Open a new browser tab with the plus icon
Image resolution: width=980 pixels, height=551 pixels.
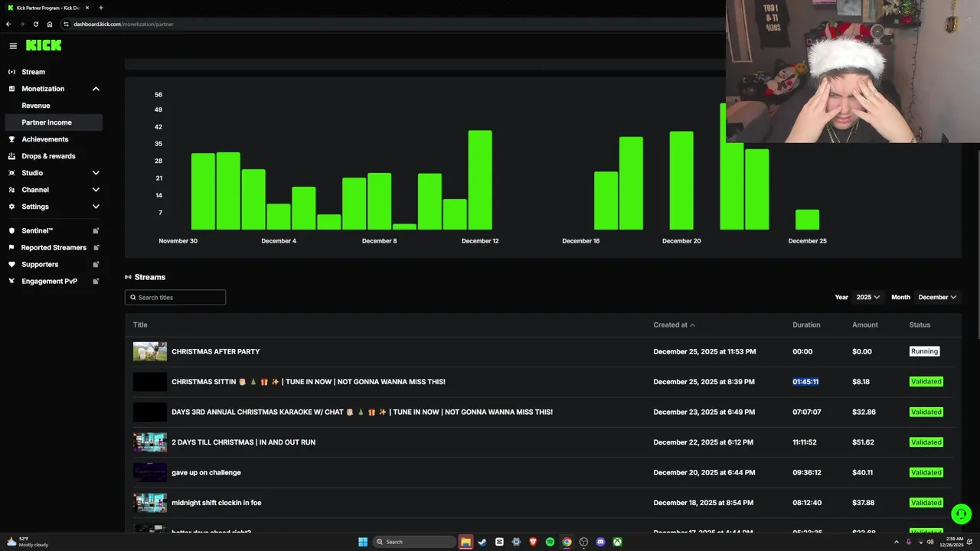pos(100,8)
